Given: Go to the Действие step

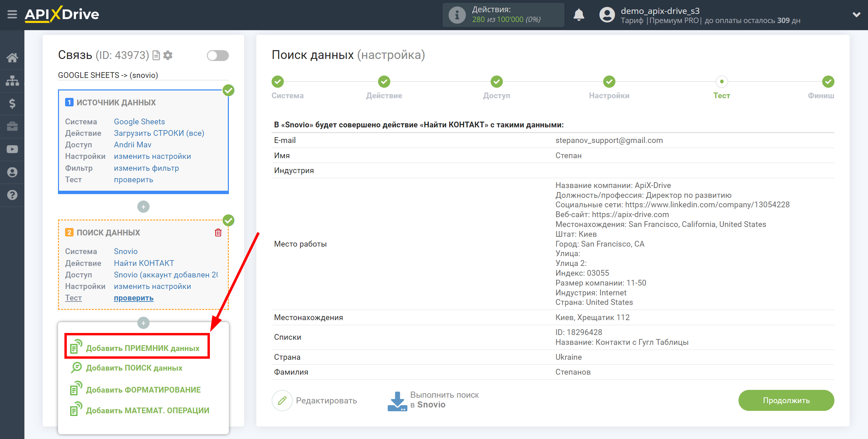Looking at the screenshot, I should [x=384, y=82].
